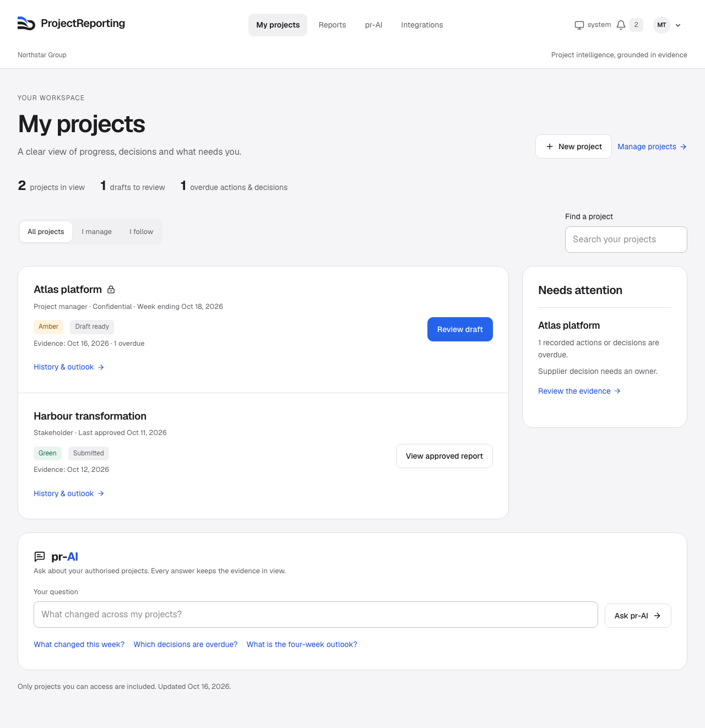
Task: Open History & outlook for Atlas platform
Action: click(69, 367)
